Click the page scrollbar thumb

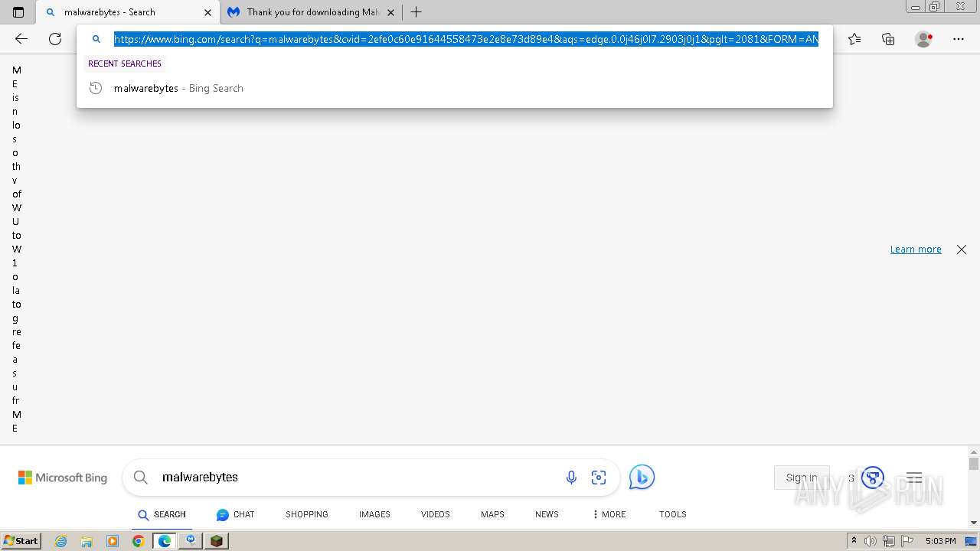pos(974,464)
